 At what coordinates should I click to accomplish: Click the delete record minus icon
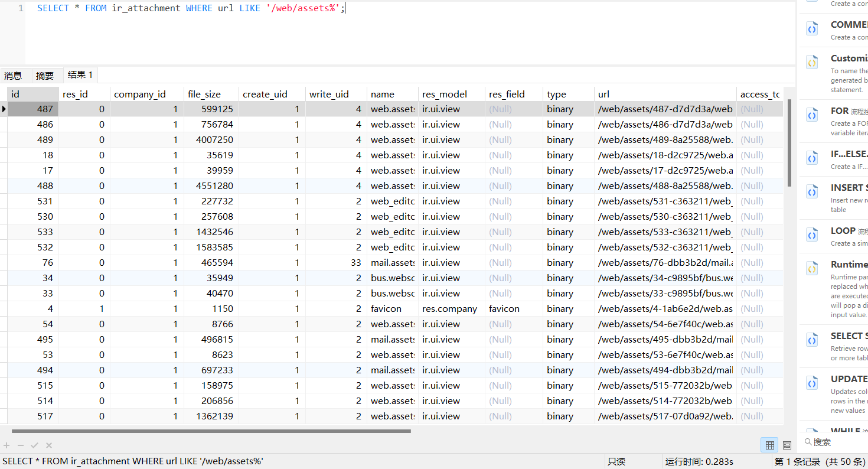pyautogui.click(x=21, y=445)
